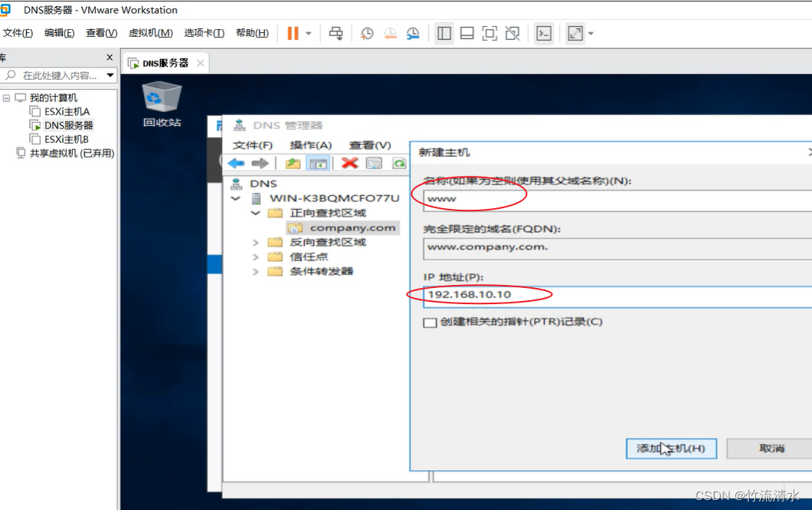
Task: Click the VMware pause virtual machine icon
Action: coord(292,33)
